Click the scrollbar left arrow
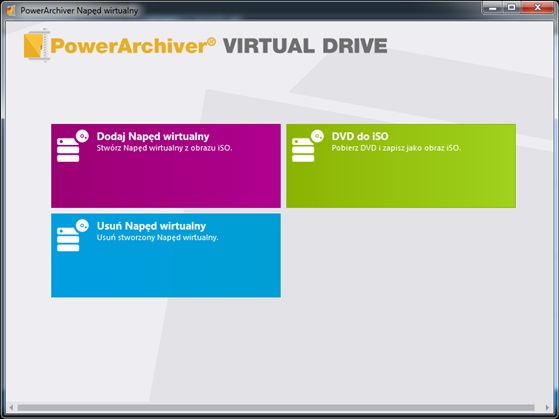 pos(11,407)
